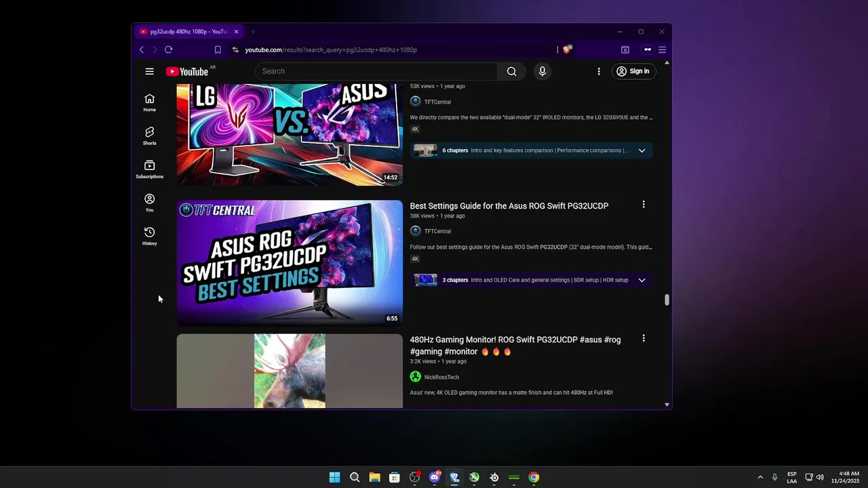
Task: Go back with the browser back arrow
Action: (142, 49)
